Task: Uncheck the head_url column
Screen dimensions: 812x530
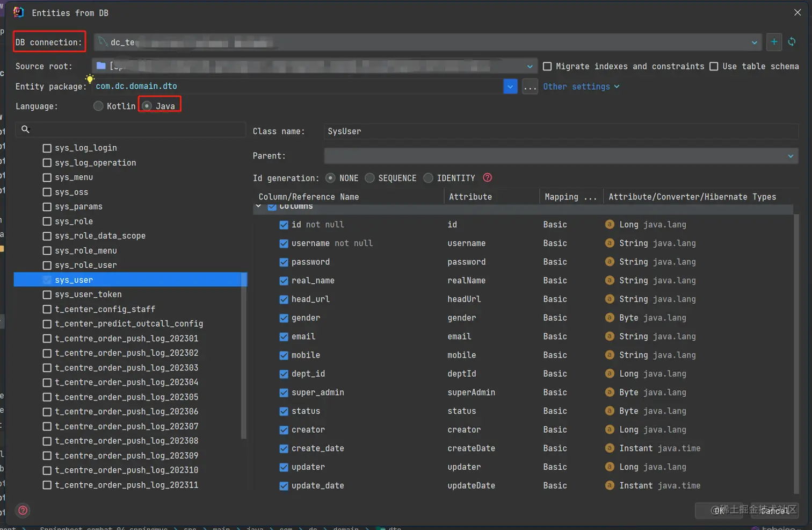Action: pos(284,299)
